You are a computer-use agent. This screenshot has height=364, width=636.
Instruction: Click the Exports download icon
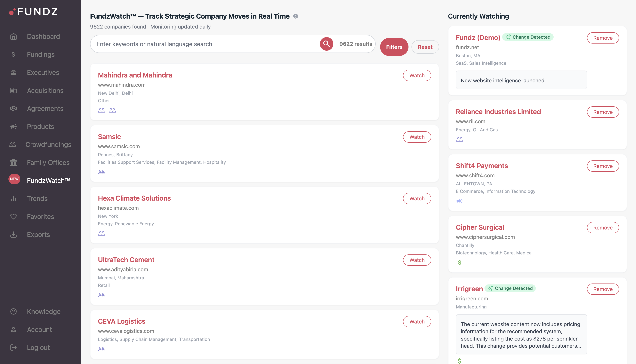coord(14,235)
